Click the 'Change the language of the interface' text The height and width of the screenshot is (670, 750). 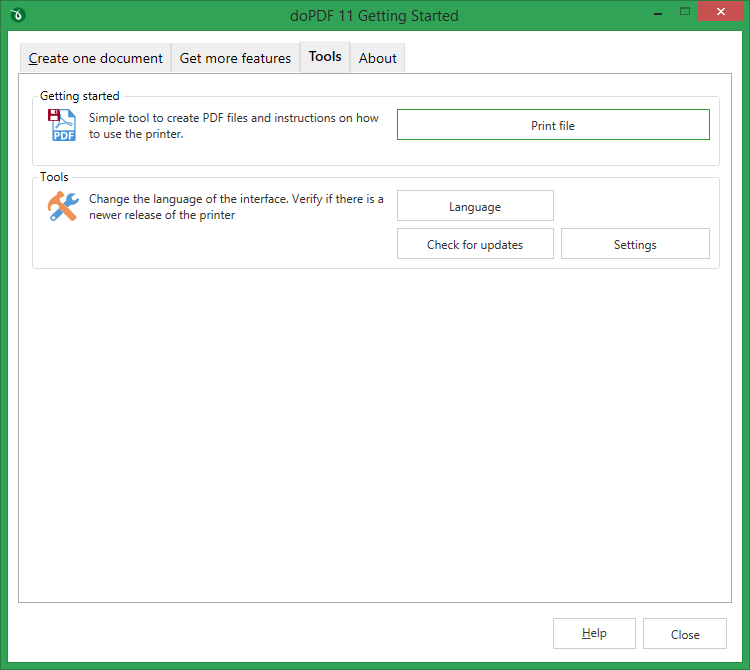point(236,207)
